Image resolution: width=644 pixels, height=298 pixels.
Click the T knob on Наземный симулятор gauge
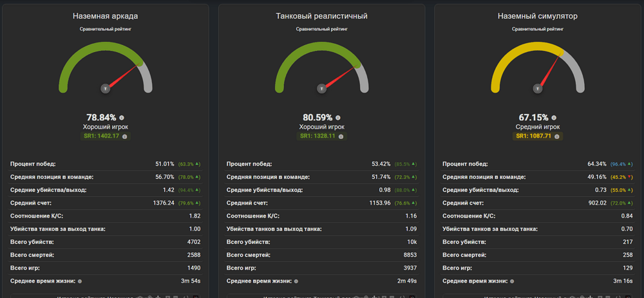(x=537, y=88)
